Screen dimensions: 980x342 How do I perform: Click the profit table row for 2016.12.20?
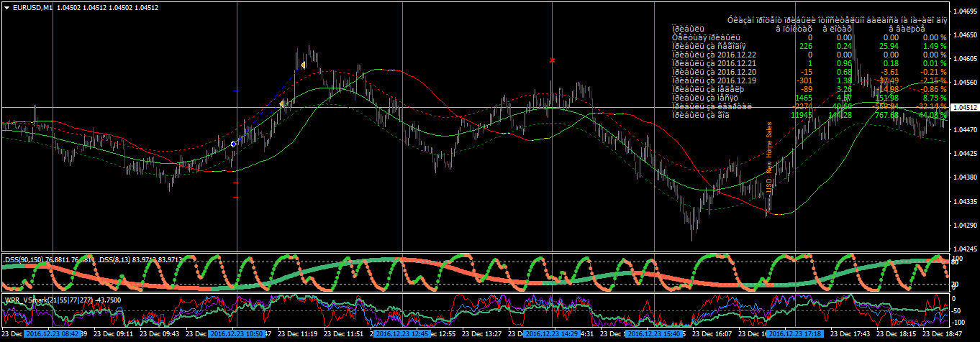(x=809, y=72)
